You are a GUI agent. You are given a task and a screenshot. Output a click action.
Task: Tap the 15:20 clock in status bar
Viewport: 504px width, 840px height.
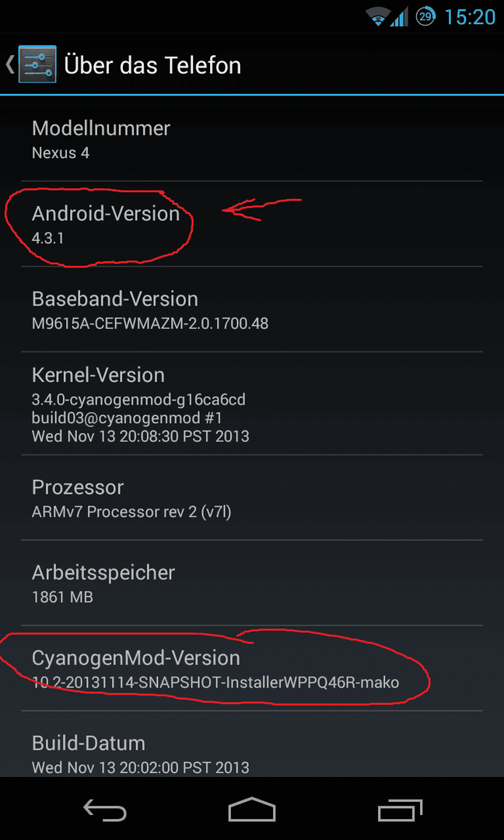470,17
